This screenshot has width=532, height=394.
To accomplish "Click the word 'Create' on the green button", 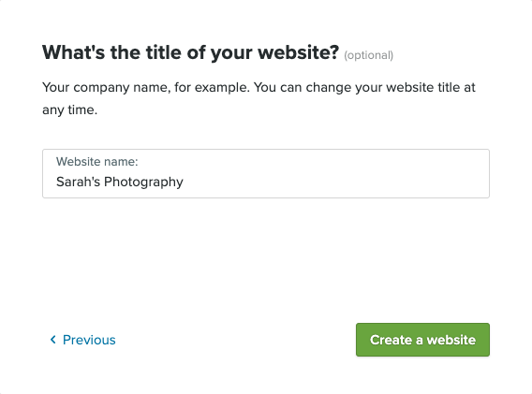I will click(x=391, y=340).
